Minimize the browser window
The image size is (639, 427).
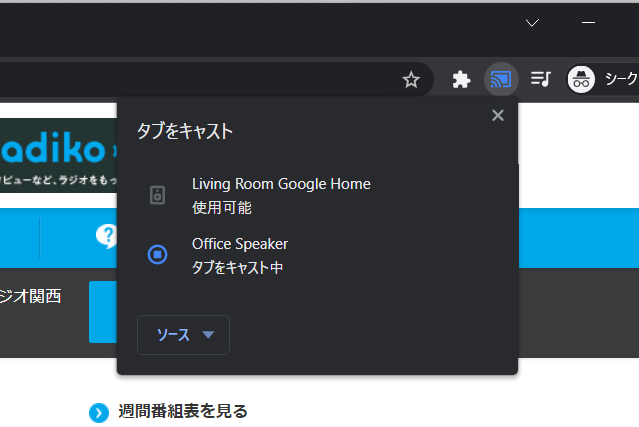[x=588, y=22]
